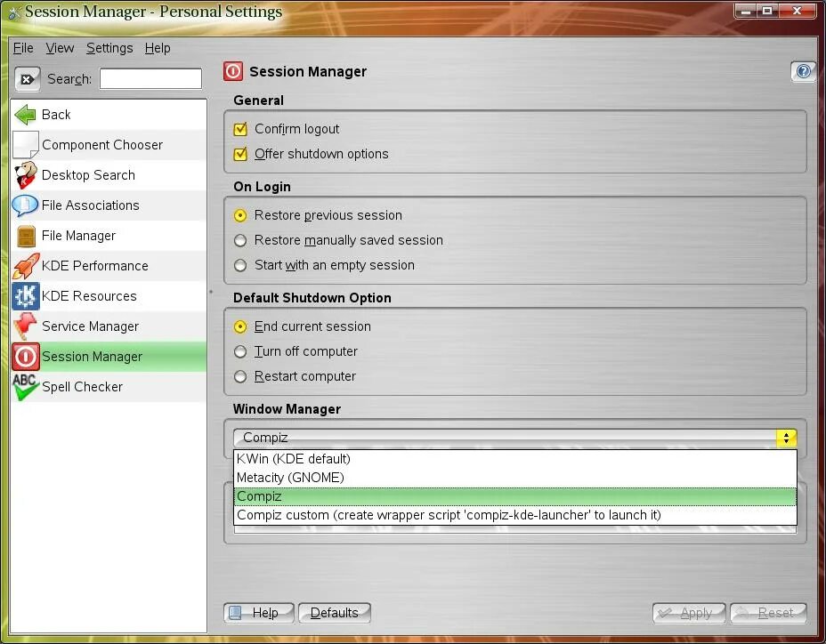
Task: Choose Metacity (GNOME) window manager
Action: point(290,478)
